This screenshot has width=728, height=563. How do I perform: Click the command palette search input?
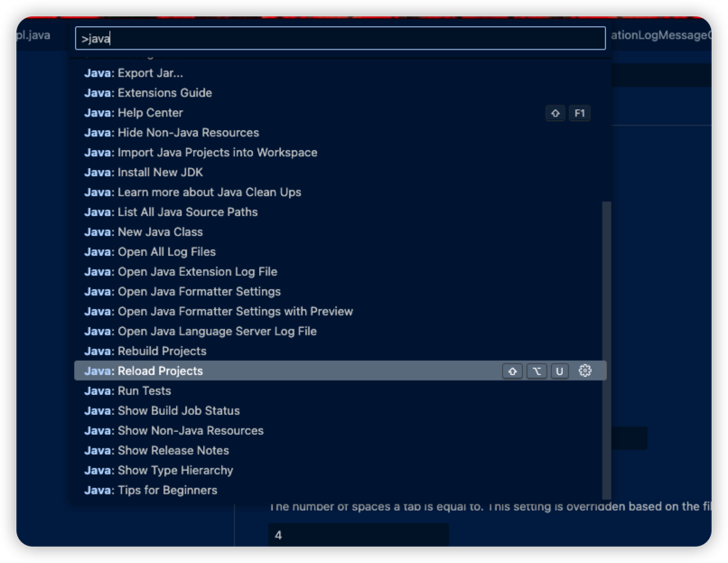point(340,39)
